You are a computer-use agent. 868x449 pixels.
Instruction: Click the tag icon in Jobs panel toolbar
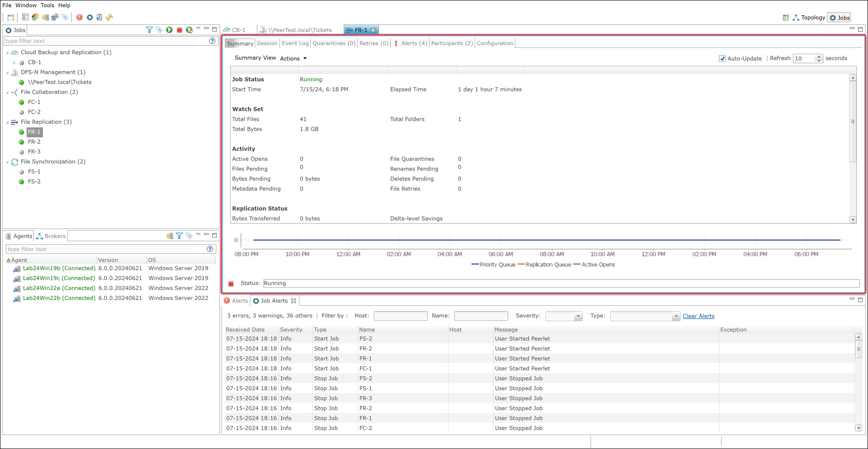[x=159, y=30]
